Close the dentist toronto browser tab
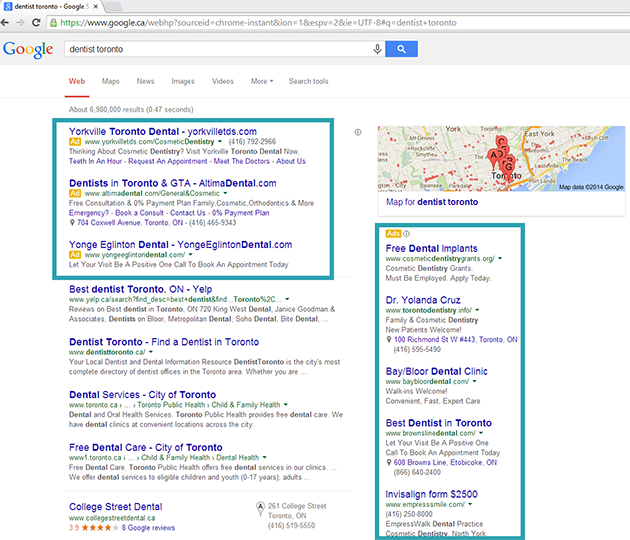The width and height of the screenshot is (630, 540). point(96,6)
